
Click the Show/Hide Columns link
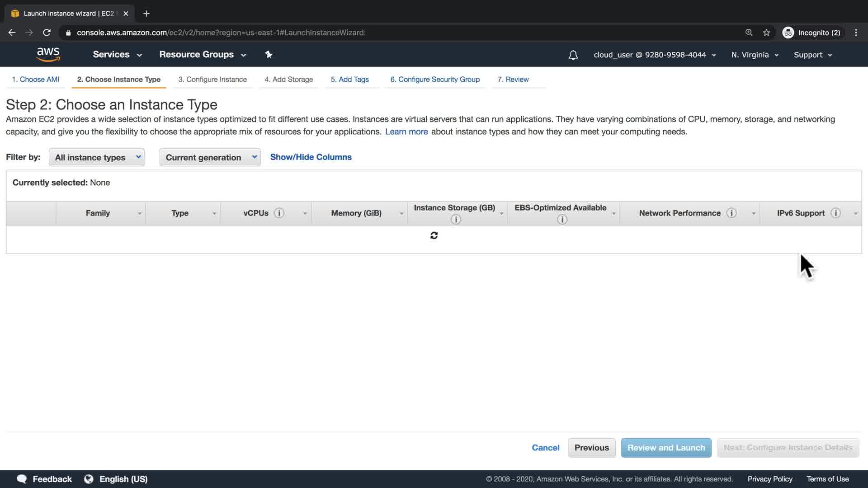pyautogui.click(x=311, y=157)
